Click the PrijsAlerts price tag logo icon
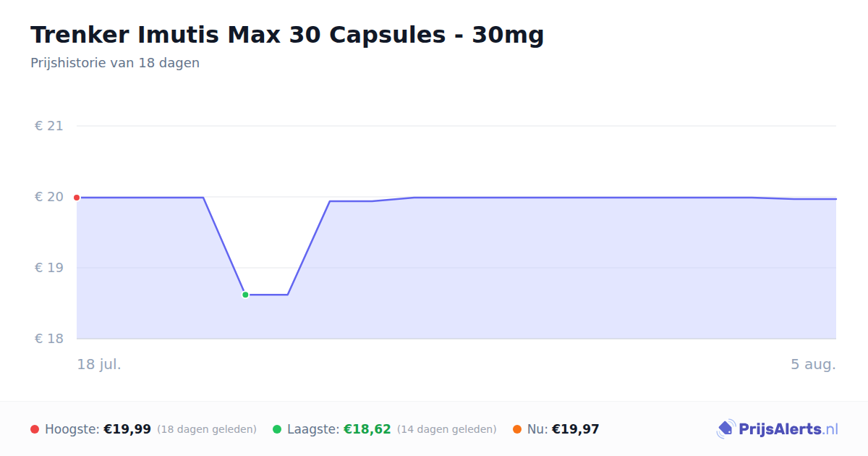This screenshot has height=456, width=868. tap(726, 429)
